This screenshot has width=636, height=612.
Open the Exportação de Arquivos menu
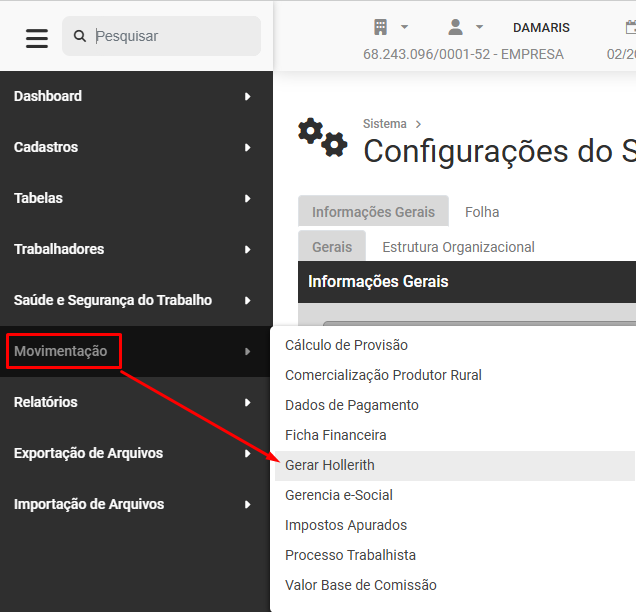tap(88, 453)
